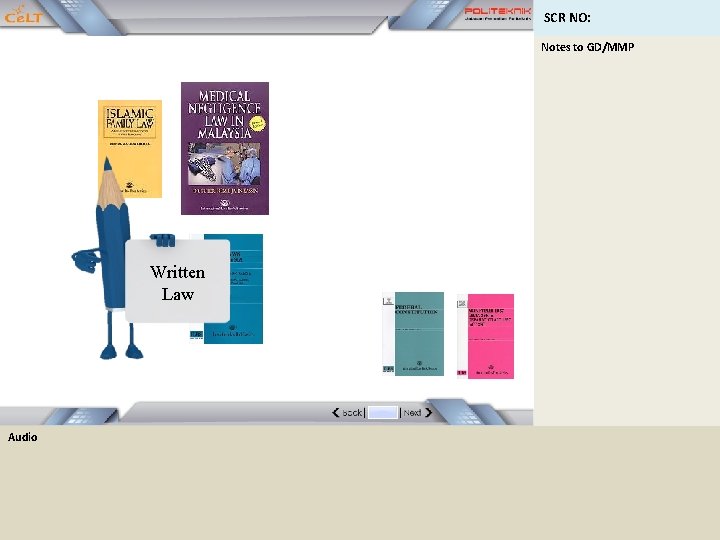This screenshot has width=720, height=540.
Task: Click the Audio label
Action: coord(22,437)
